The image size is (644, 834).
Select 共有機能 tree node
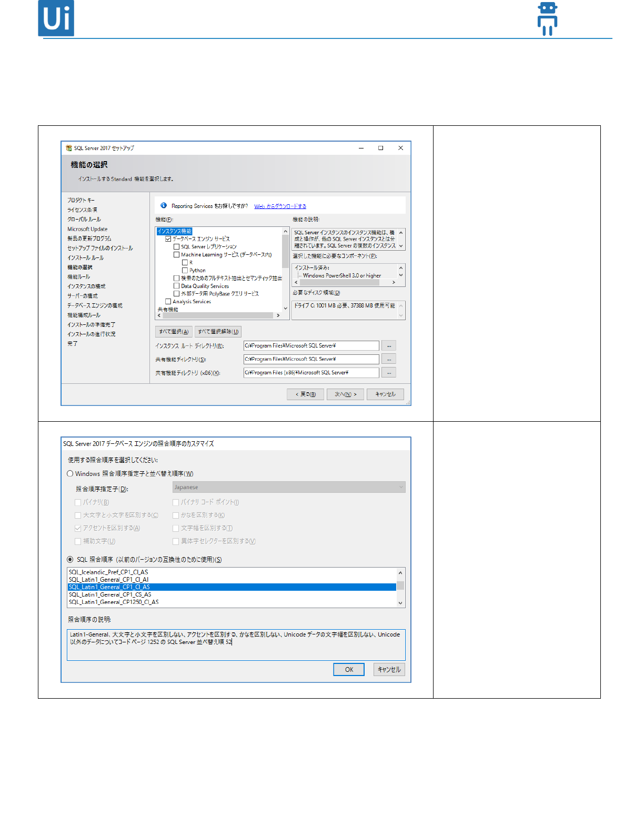click(168, 309)
